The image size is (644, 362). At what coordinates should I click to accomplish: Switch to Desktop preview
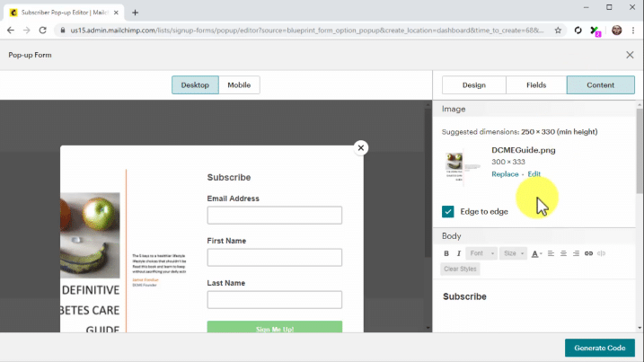point(195,85)
